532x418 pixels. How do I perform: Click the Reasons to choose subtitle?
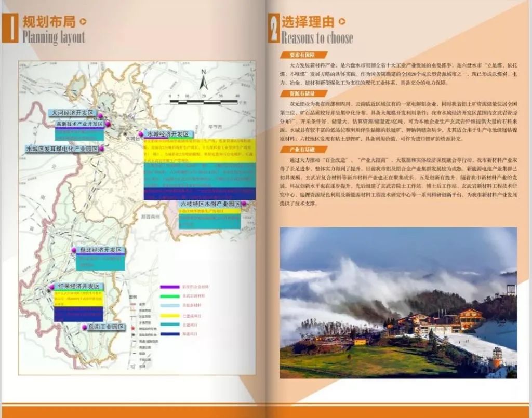pyautogui.click(x=317, y=37)
